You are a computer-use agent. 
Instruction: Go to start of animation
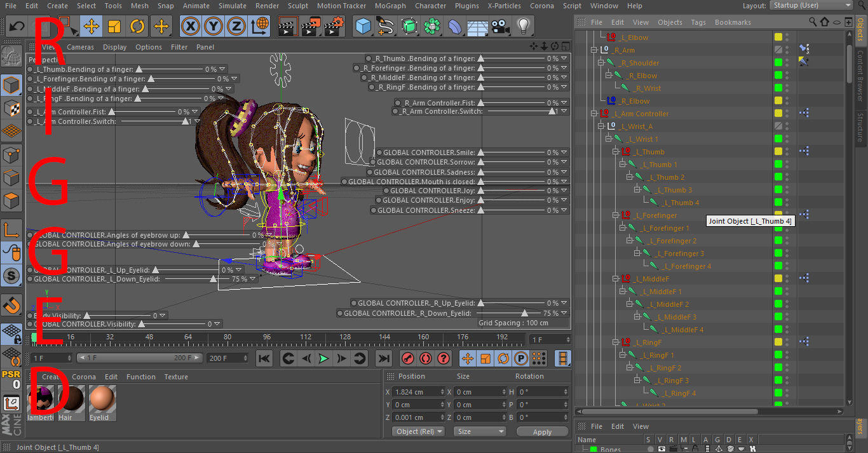(265, 358)
